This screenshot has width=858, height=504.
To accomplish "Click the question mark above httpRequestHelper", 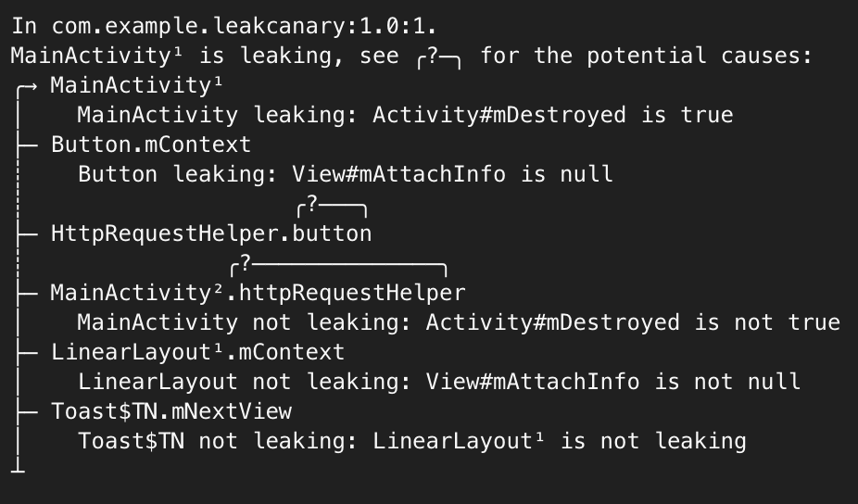I will [x=246, y=263].
